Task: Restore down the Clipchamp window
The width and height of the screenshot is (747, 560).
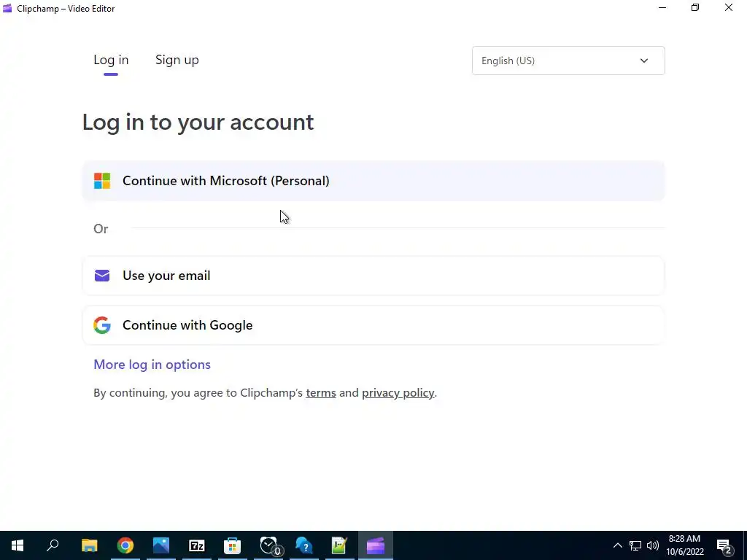Action: coord(695,7)
